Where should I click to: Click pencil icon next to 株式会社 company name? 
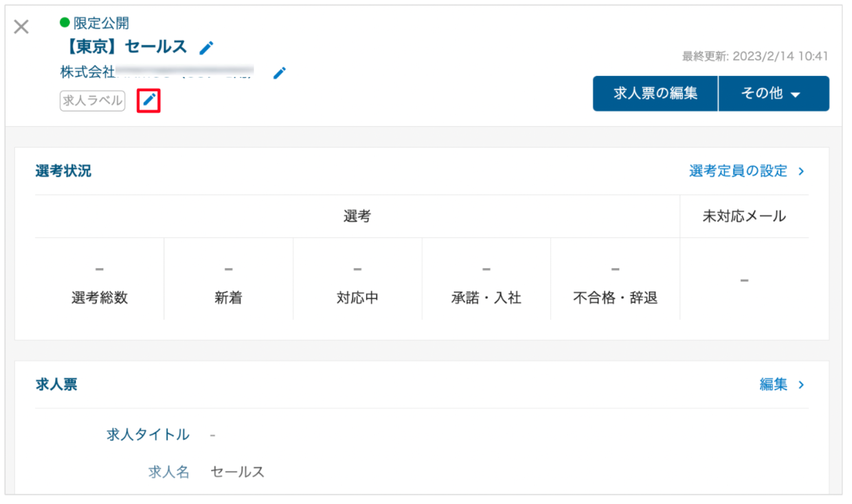279,73
